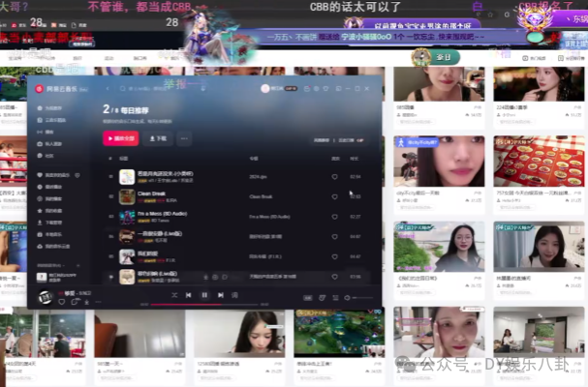Viewport: 588px width, 387px height.
Task: Click the microphone icon beside the search box
Action: point(203,89)
